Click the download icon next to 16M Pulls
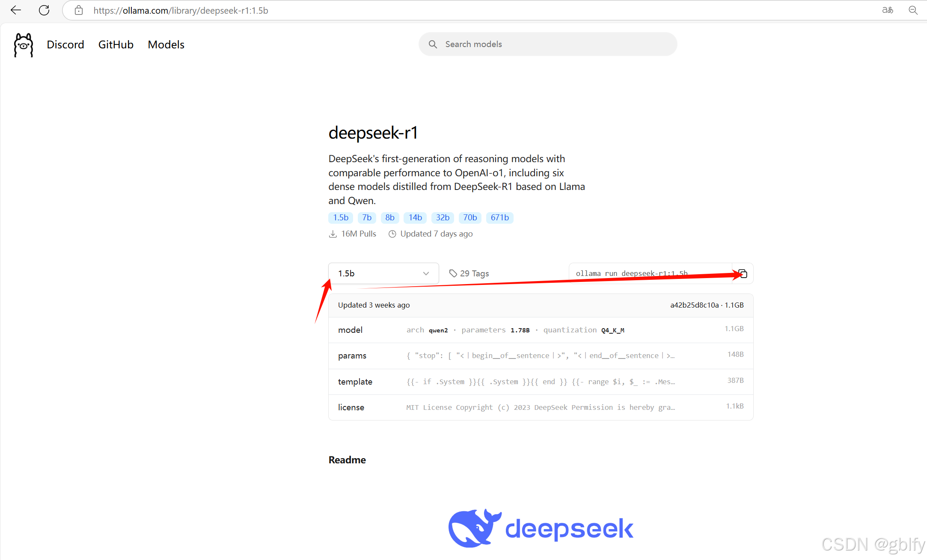This screenshot has height=560, width=927. click(x=333, y=234)
